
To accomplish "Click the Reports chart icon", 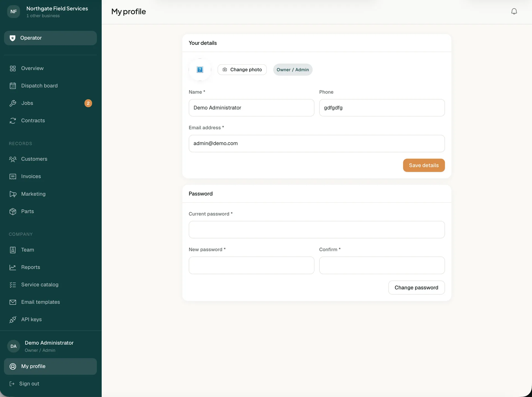I will (13, 268).
